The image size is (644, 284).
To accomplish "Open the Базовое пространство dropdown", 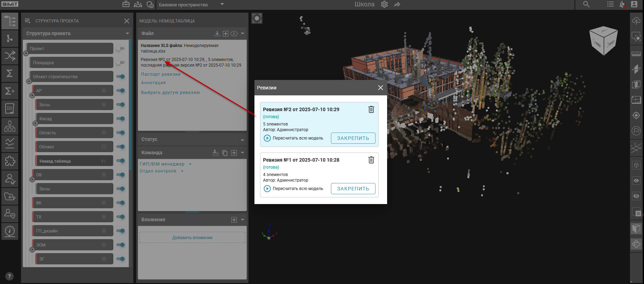I will click(x=222, y=5).
